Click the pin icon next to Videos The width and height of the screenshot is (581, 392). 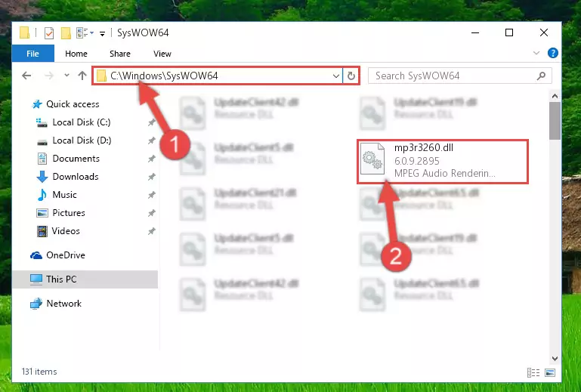click(x=152, y=231)
